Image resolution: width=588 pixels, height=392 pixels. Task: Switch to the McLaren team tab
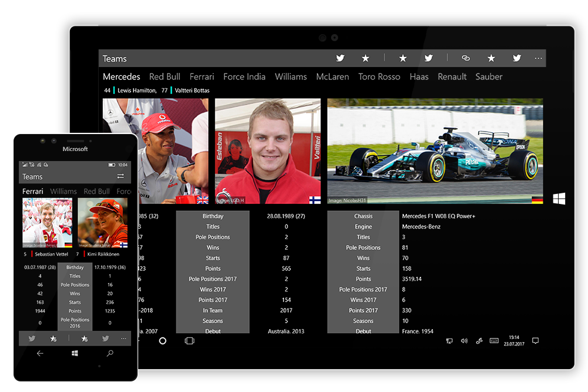[332, 77]
